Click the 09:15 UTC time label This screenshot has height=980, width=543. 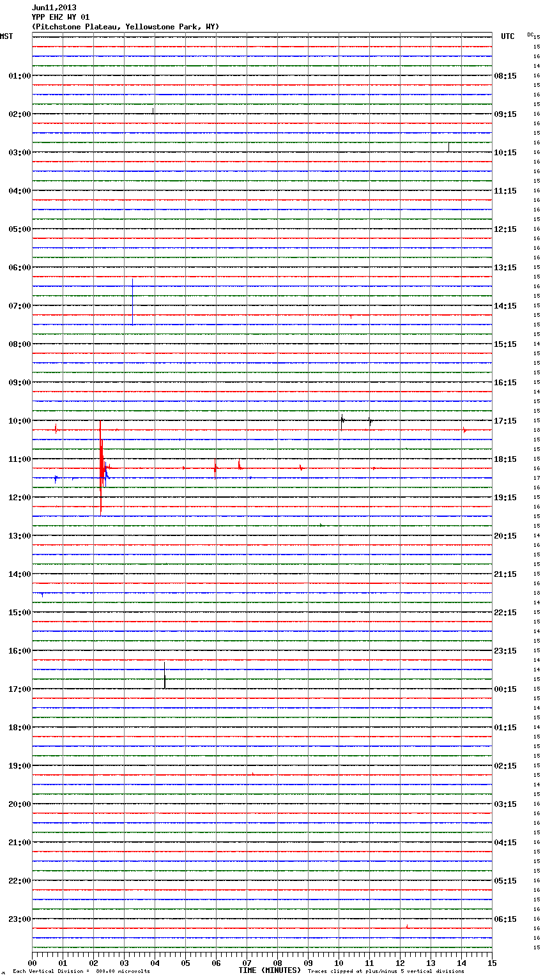[505, 114]
